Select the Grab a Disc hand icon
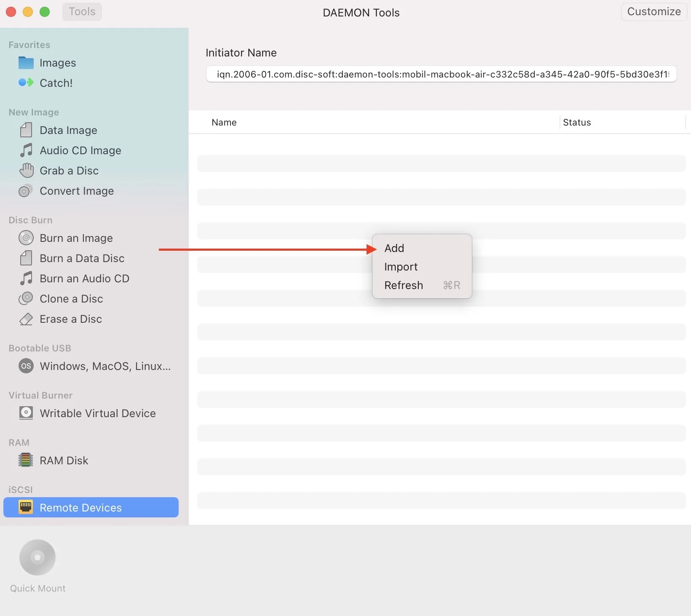This screenshot has height=616, width=691. click(x=26, y=171)
